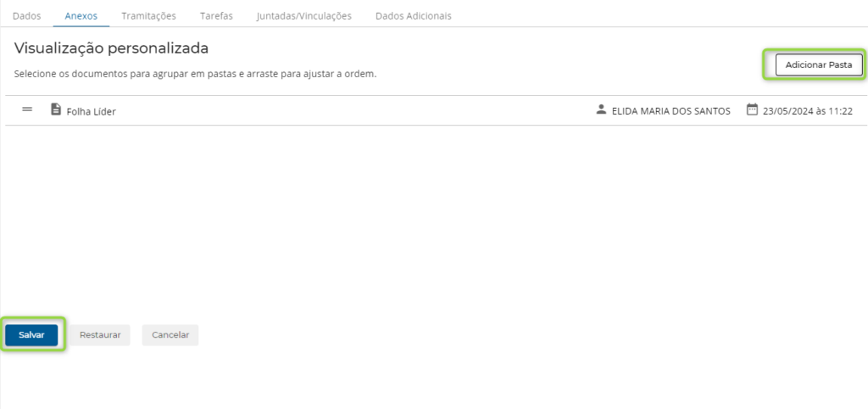This screenshot has width=868, height=409.
Task: Select the Folha Líder document name
Action: tap(92, 111)
